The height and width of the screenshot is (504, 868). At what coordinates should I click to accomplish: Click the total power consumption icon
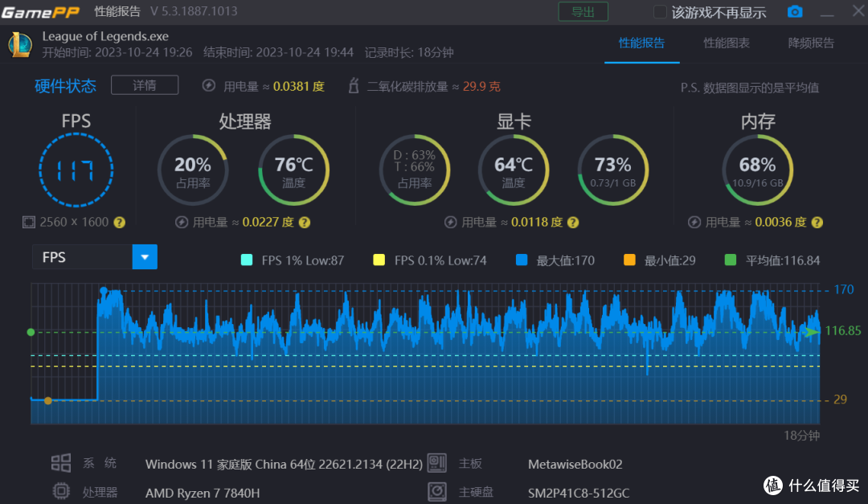pos(209,86)
